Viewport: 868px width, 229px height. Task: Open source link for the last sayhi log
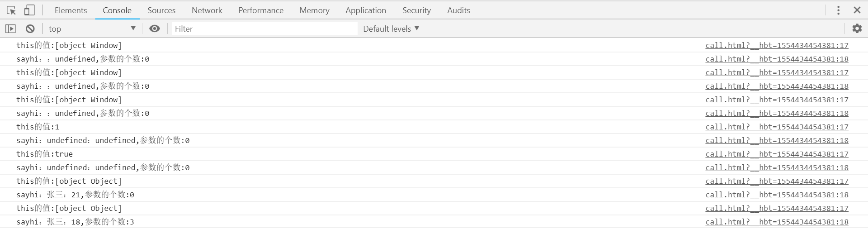pyautogui.click(x=777, y=222)
